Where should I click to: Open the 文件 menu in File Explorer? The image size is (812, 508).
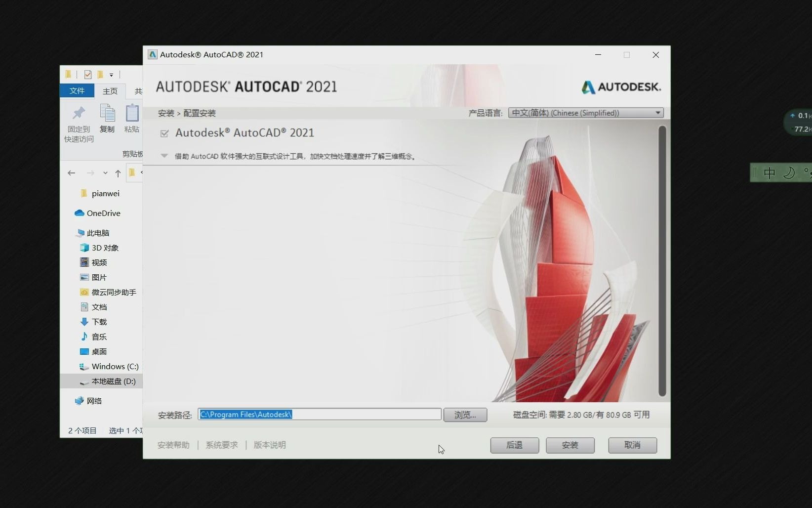coord(77,91)
